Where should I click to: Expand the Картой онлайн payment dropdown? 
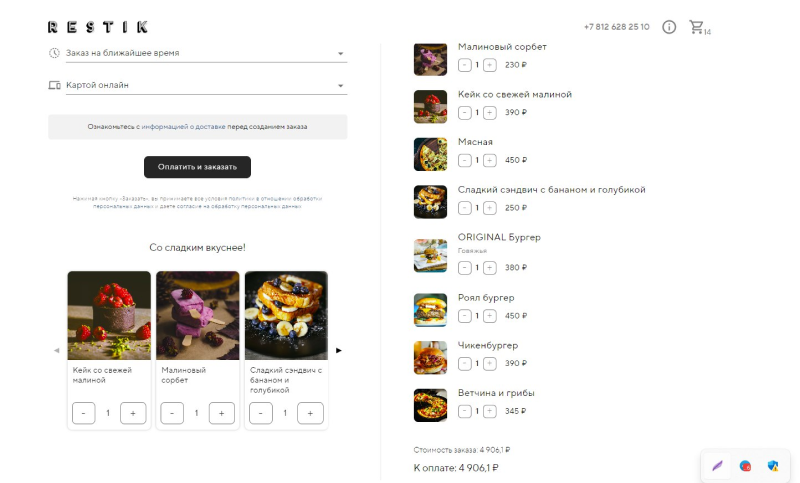click(207, 85)
